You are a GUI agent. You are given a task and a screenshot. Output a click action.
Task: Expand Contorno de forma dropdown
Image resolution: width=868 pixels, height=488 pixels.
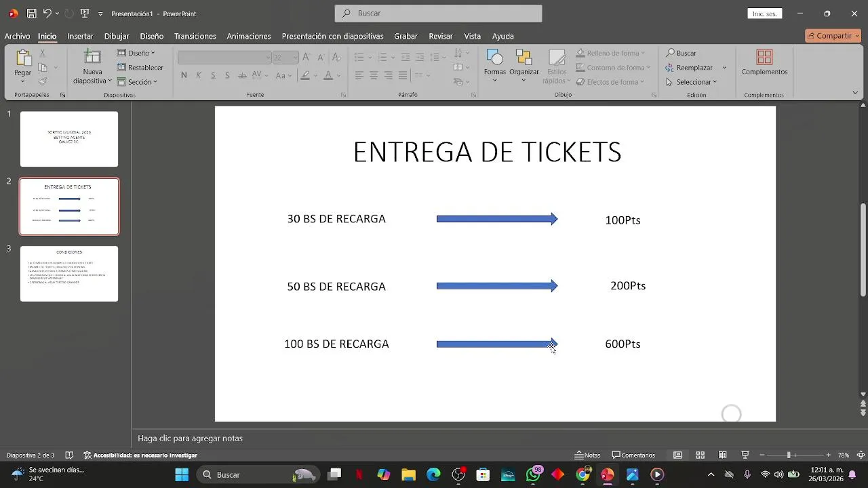[648, 67]
